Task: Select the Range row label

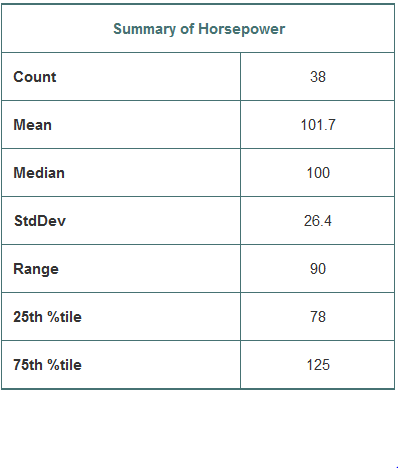Action: tap(36, 269)
